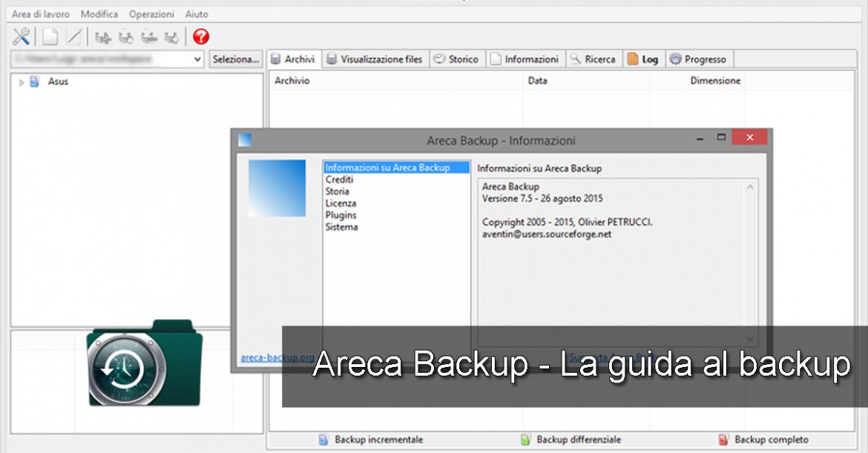Open the Log tab
868x453 pixels.
click(x=644, y=59)
